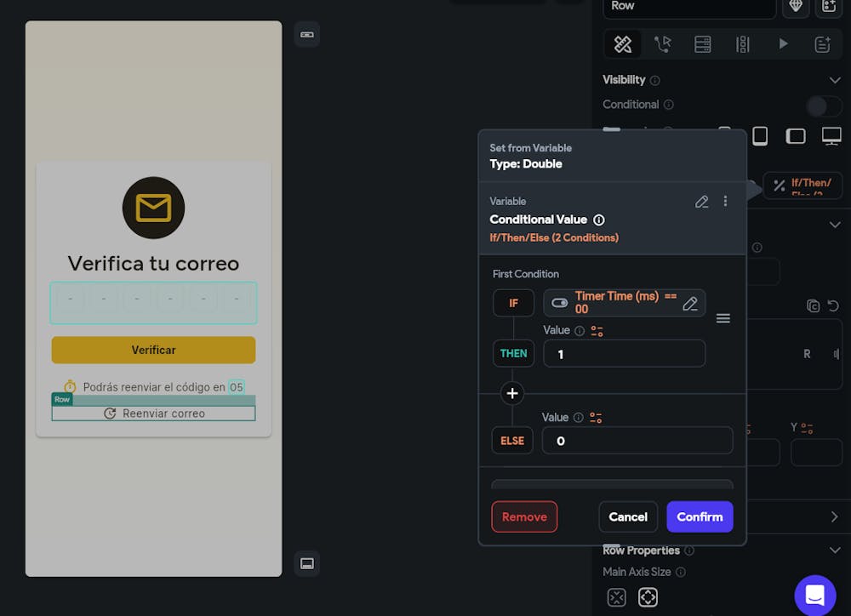Toggle landscape tablet visibility icon
851x616 pixels.
coord(796,135)
